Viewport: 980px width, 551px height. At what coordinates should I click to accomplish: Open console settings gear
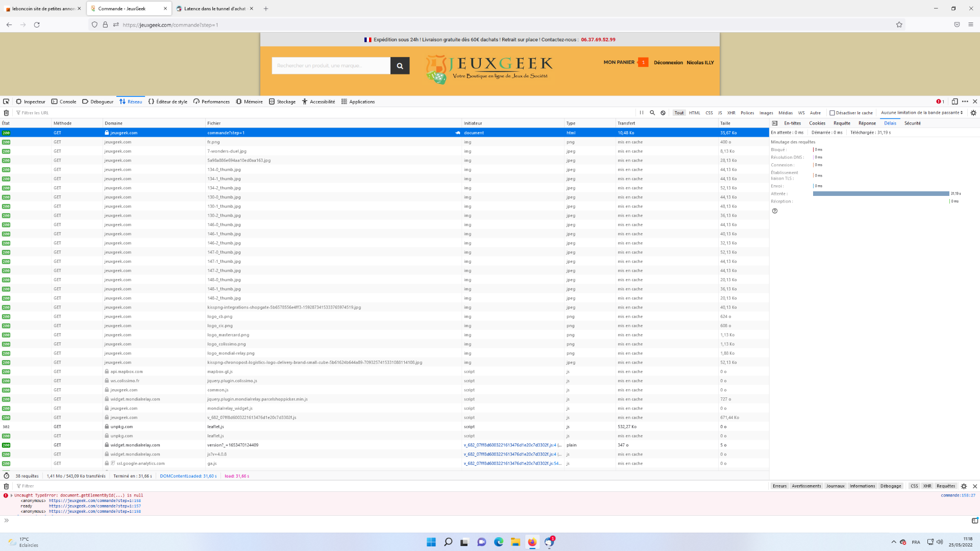(x=964, y=486)
